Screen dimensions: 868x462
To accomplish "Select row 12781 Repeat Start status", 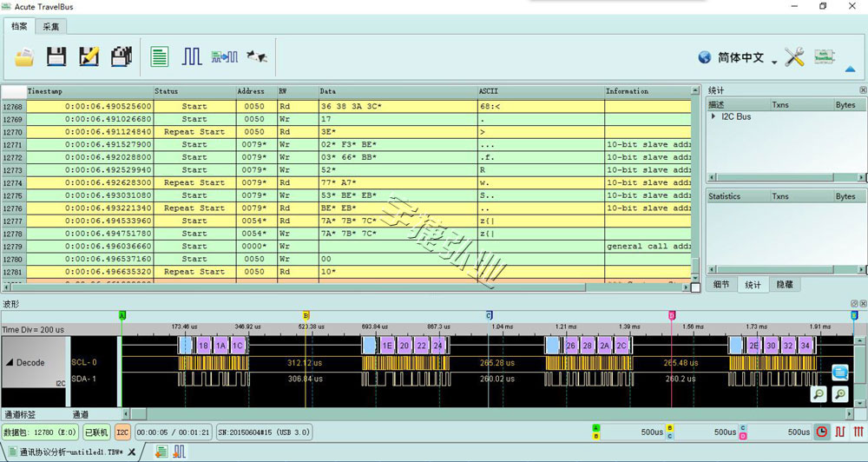I will tap(194, 272).
